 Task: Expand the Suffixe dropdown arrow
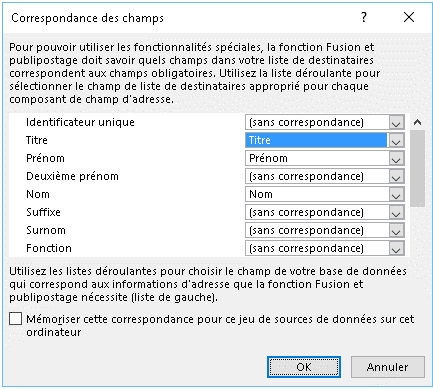(x=396, y=212)
